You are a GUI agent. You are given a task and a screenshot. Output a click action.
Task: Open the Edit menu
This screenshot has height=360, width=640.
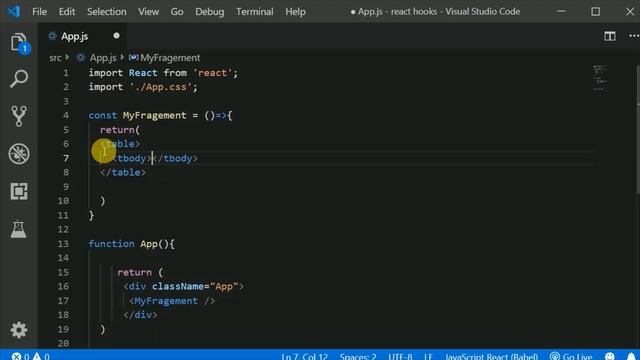67,11
